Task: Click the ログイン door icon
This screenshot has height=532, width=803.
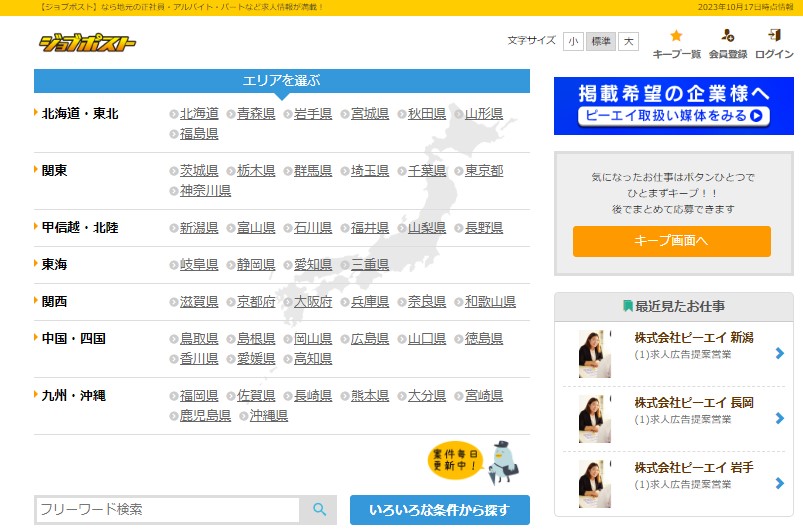Action: [x=774, y=35]
